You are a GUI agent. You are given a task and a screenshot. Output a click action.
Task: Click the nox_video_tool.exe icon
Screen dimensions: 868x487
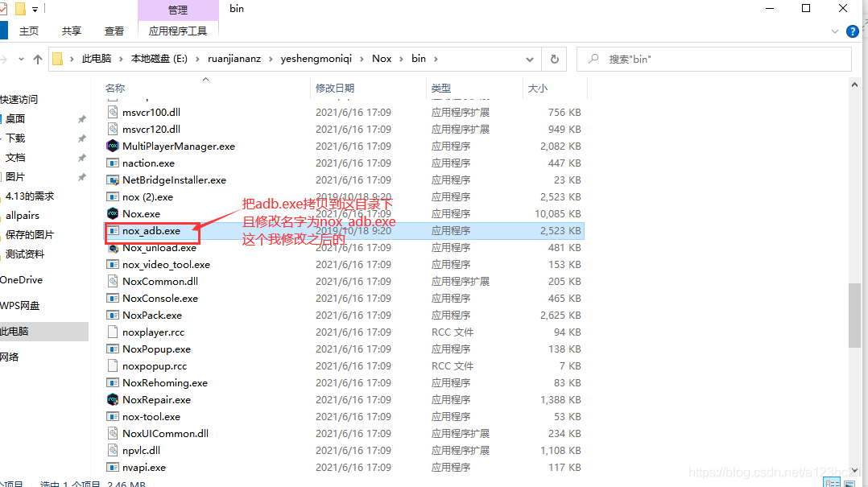[113, 265]
